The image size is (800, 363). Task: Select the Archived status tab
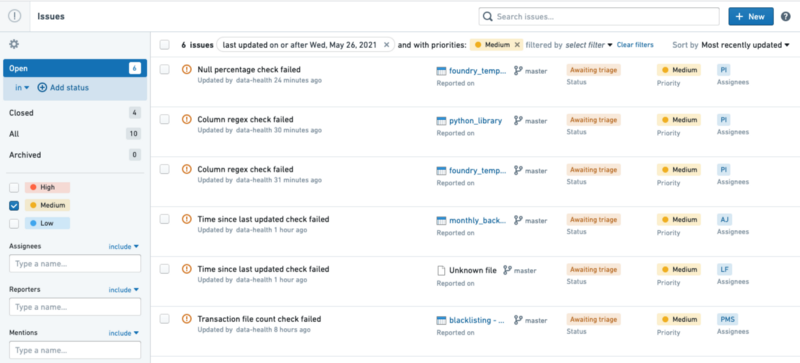(75, 155)
